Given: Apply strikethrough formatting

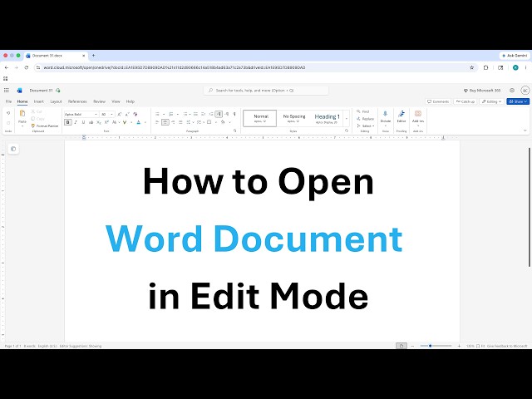Looking at the screenshot, I should click(91, 122).
